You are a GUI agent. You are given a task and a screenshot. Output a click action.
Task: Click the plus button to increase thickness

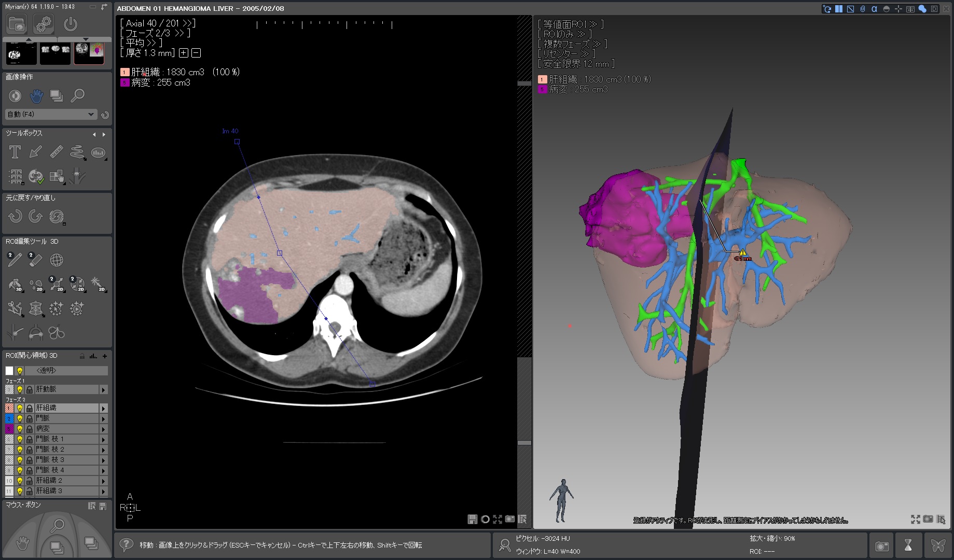(183, 53)
